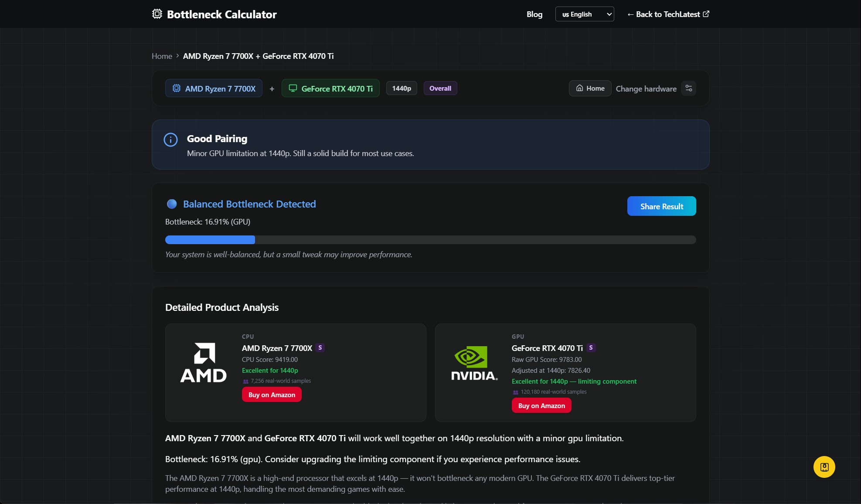The image size is (861, 504).
Task: Click the users icon beside 120,180 real-world samples
Action: (x=515, y=392)
